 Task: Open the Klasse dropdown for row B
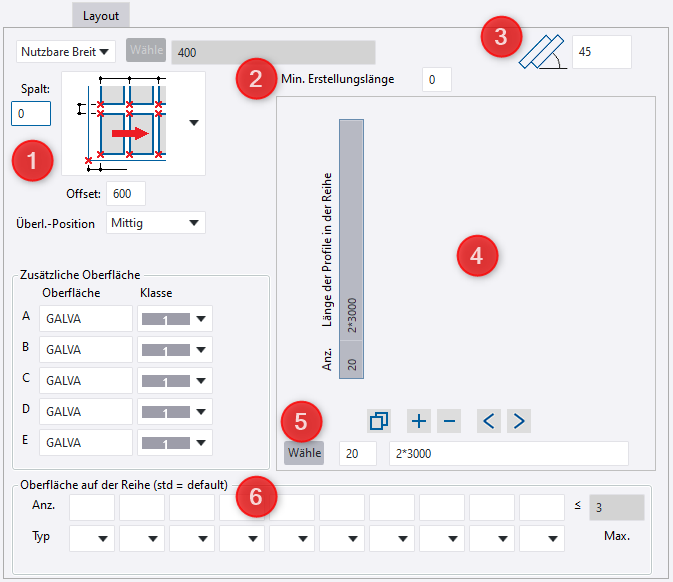tap(175, 349)
